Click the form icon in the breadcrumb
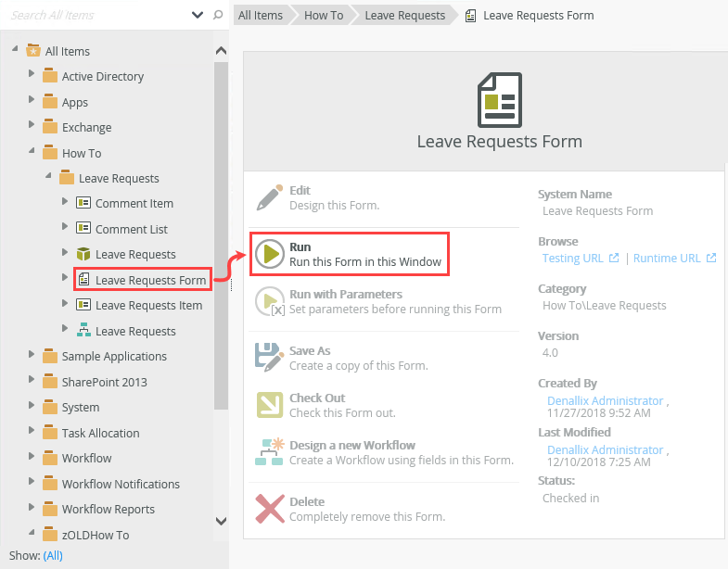Image resolution: width=728 pixels, height=569 pixels. pos(471,16)
